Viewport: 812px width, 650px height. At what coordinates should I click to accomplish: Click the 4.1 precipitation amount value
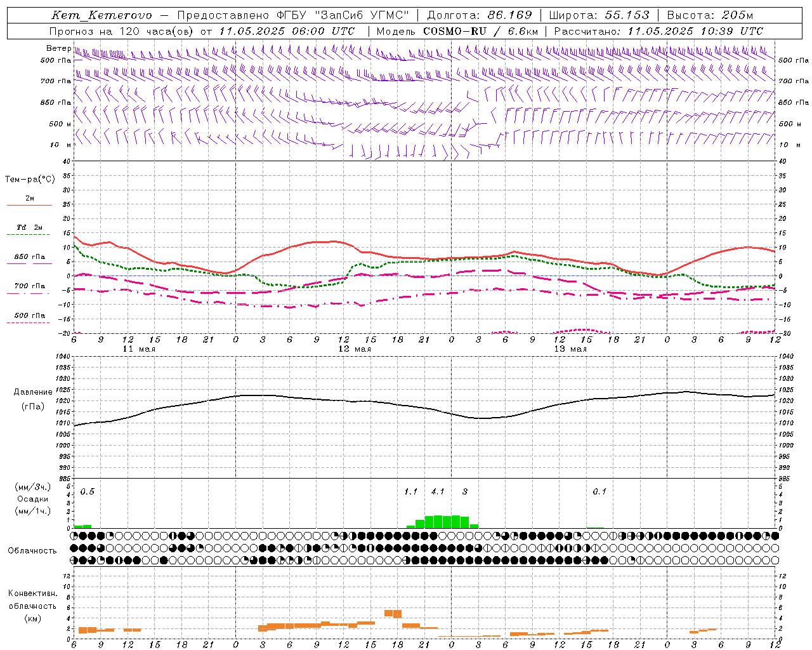[x=438, y=492]
